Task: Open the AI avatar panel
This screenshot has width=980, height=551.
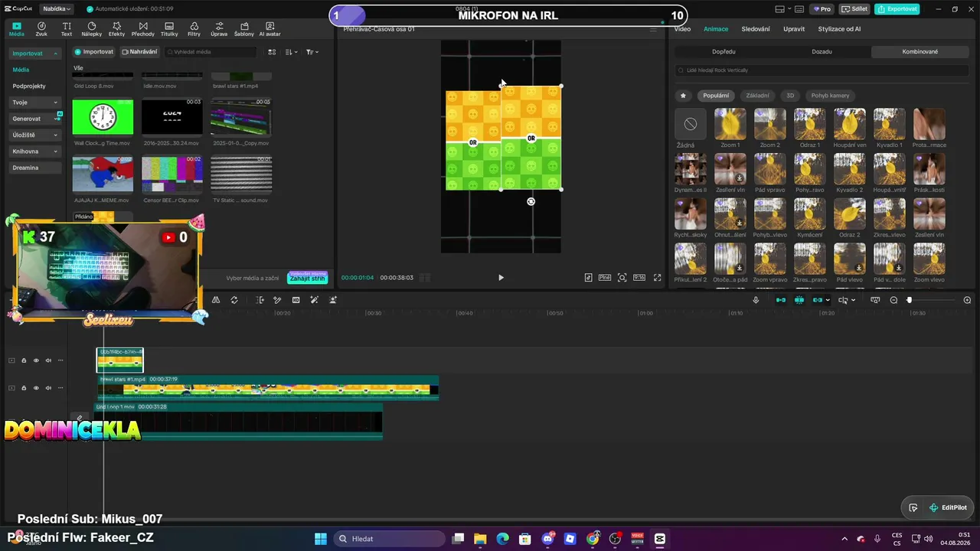Action: pyautogui.click(x=270, y=29)
